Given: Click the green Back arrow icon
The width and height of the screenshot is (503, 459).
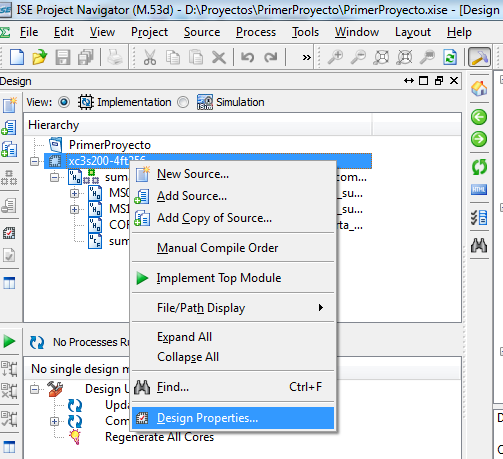Looking at the screenshot, I should tap(479, 117).
